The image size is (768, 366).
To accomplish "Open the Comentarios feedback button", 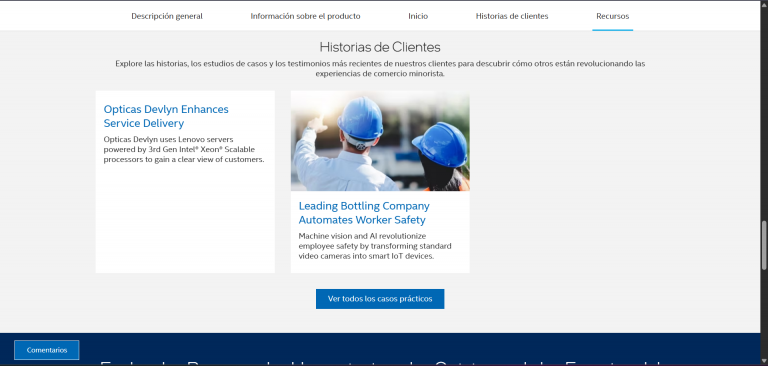I will point(47,350).
